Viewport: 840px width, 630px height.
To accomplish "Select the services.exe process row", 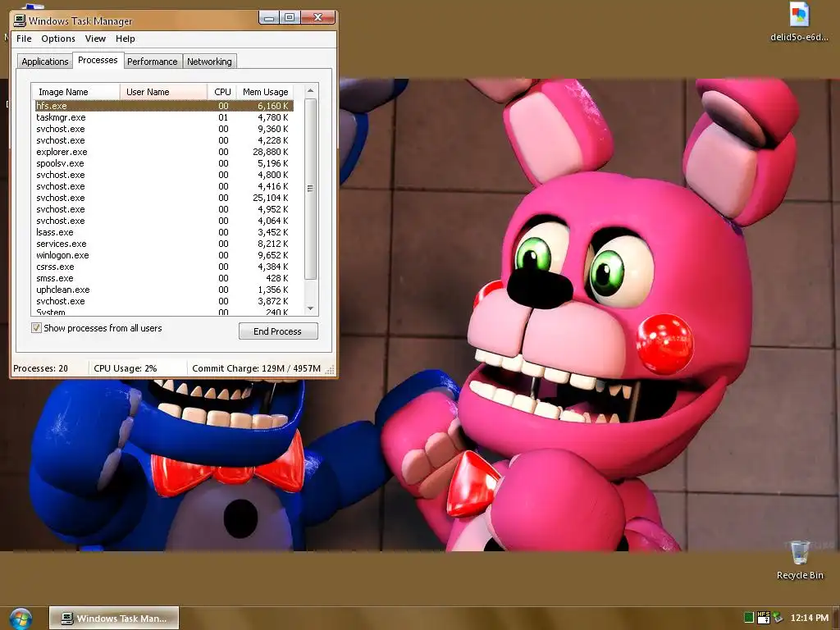I will (164, 244).
